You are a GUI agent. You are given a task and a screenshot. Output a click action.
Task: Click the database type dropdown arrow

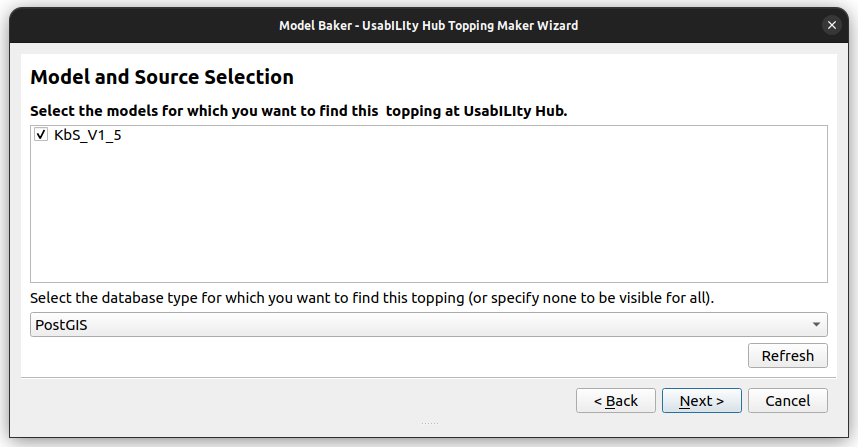tap(817, 325)
